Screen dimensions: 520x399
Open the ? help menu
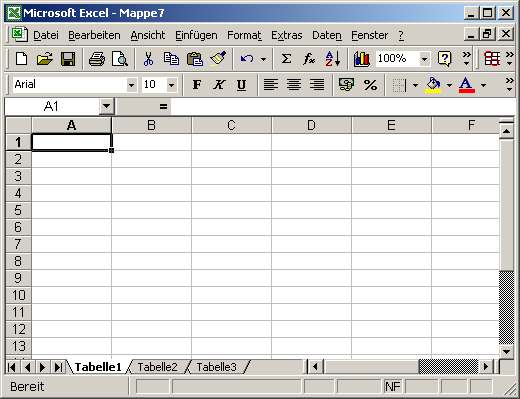pos(401,35)
